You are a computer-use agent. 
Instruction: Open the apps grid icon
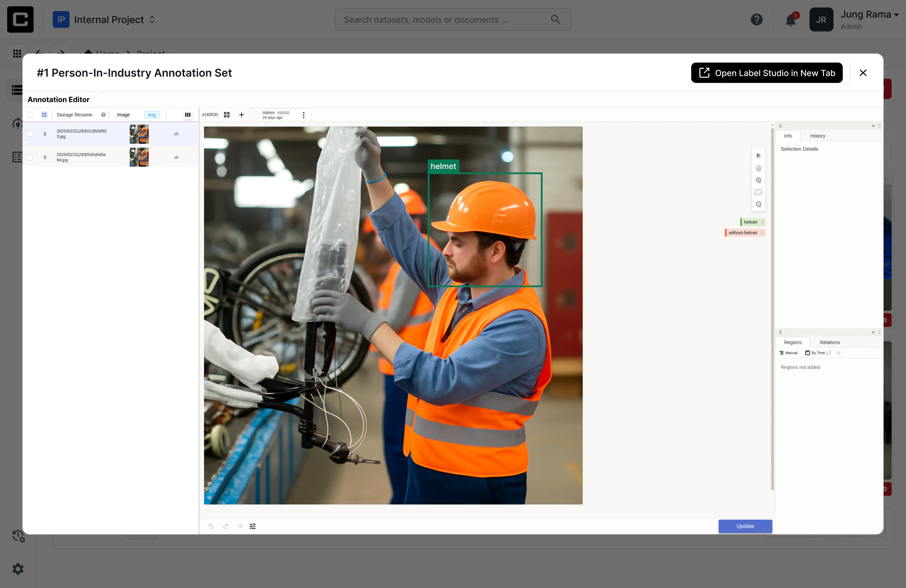[x=17, y=53]
